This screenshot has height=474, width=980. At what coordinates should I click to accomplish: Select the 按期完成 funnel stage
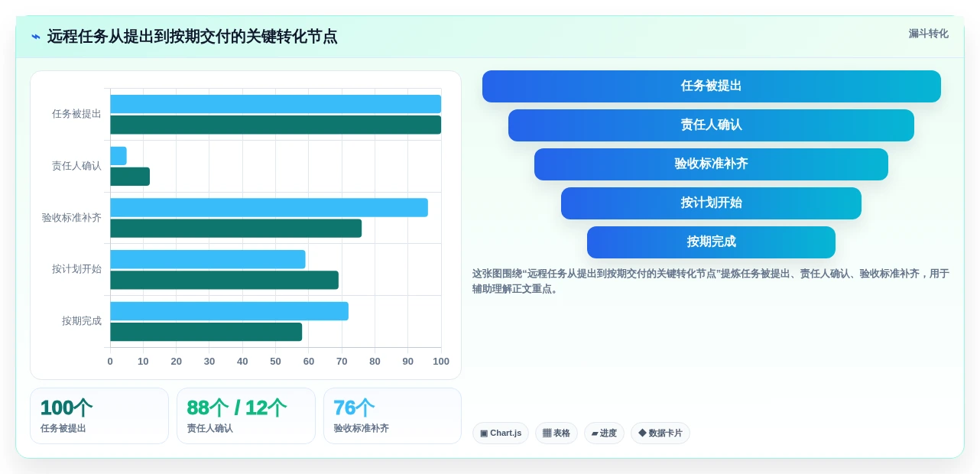(x=711, y=242)
